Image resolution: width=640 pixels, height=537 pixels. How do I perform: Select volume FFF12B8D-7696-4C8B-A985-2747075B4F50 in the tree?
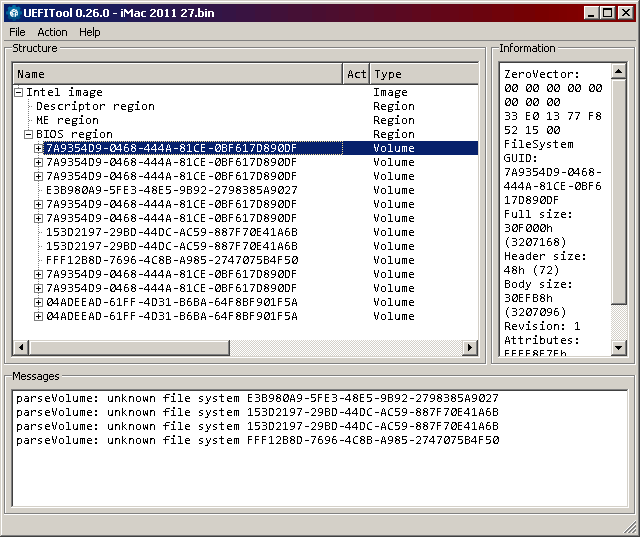point(172,260)
